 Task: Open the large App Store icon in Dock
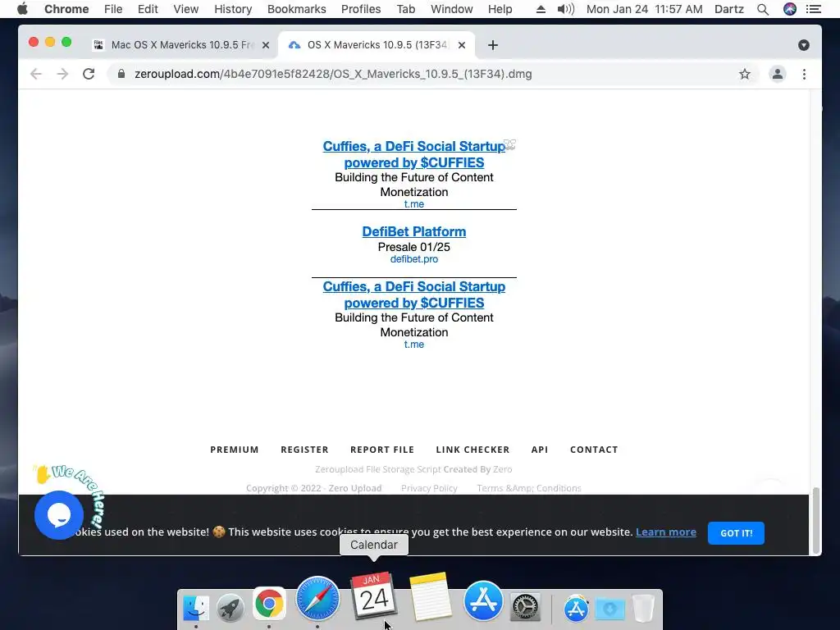[x=483, y=601]
